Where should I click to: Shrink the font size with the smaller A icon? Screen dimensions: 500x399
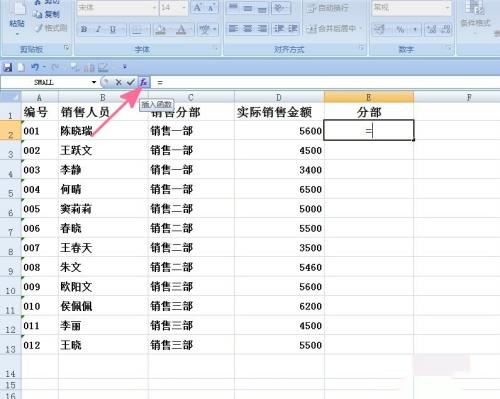(211, 7)
